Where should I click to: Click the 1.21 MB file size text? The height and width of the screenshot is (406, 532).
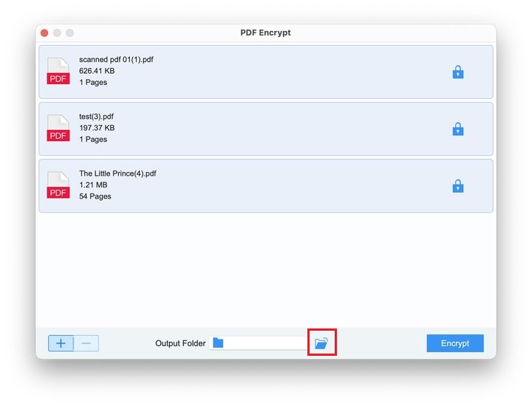(x=93, y=185)
